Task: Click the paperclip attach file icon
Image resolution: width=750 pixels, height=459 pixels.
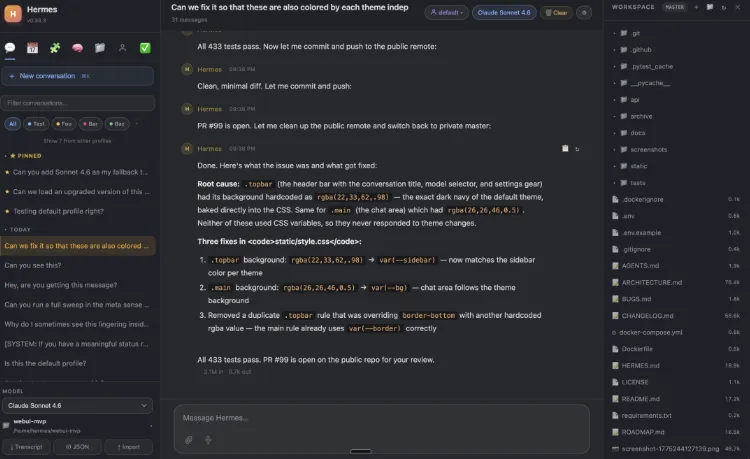Action: (x=188, y=439)
